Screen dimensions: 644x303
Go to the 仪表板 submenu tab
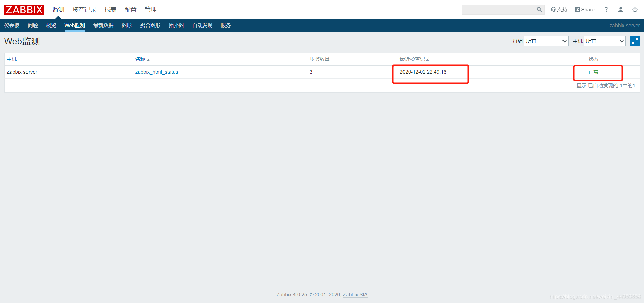coord(12,26)
